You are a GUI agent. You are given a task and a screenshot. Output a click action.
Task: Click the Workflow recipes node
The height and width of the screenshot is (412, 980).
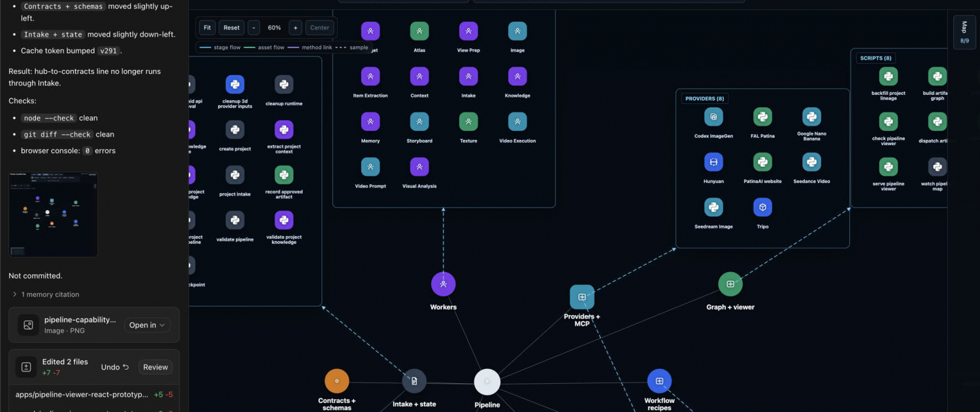(659, 381)
